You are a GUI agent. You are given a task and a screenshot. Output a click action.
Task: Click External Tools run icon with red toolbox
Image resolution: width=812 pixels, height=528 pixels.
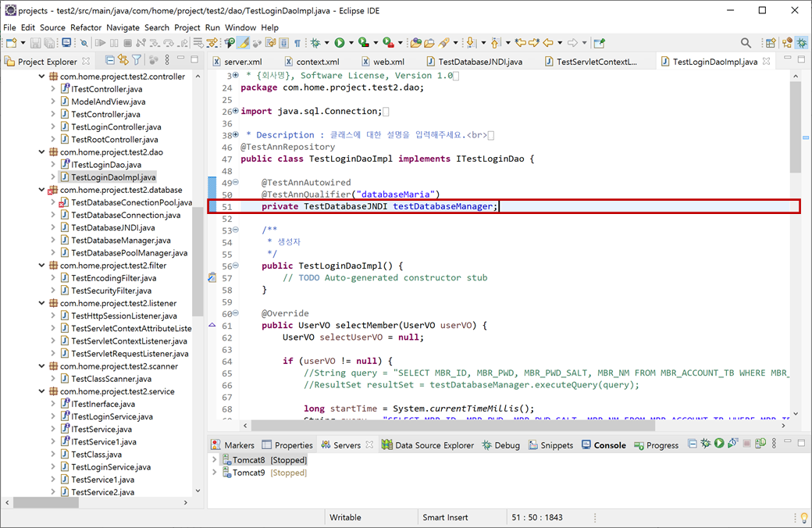[388, 43]
